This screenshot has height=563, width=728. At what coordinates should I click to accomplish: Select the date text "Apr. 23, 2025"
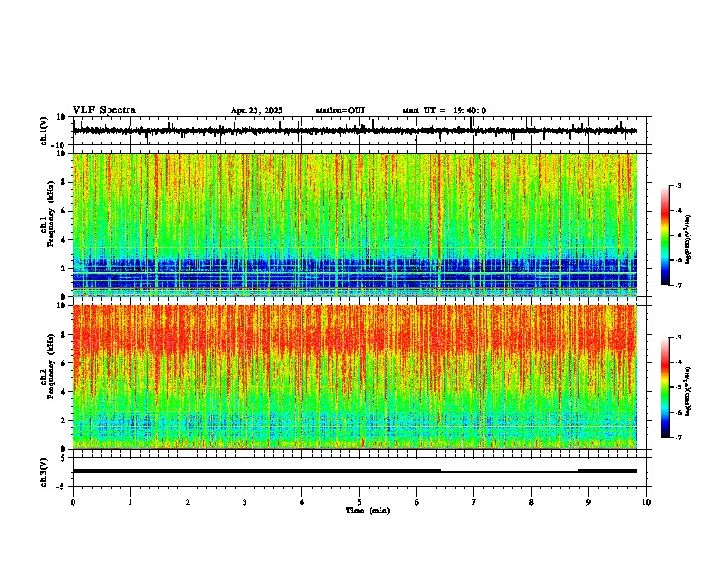coord(256,110)
